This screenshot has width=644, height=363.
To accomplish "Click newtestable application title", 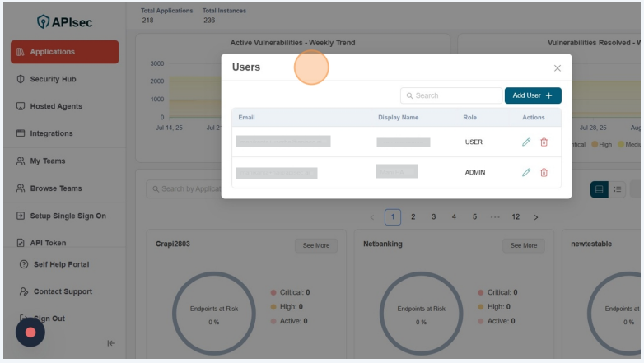I will coord(591,244).
